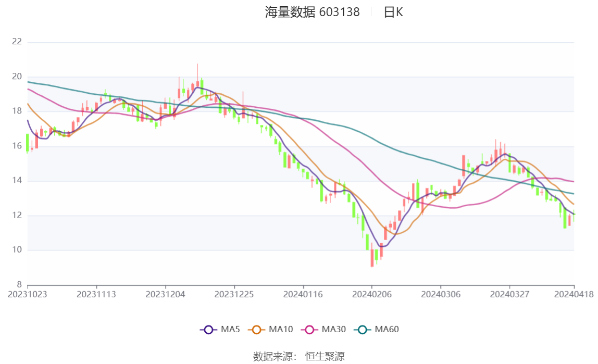Click the 16 value on y-axis
The image size is (598, 364).
click(x=17, y=146)
